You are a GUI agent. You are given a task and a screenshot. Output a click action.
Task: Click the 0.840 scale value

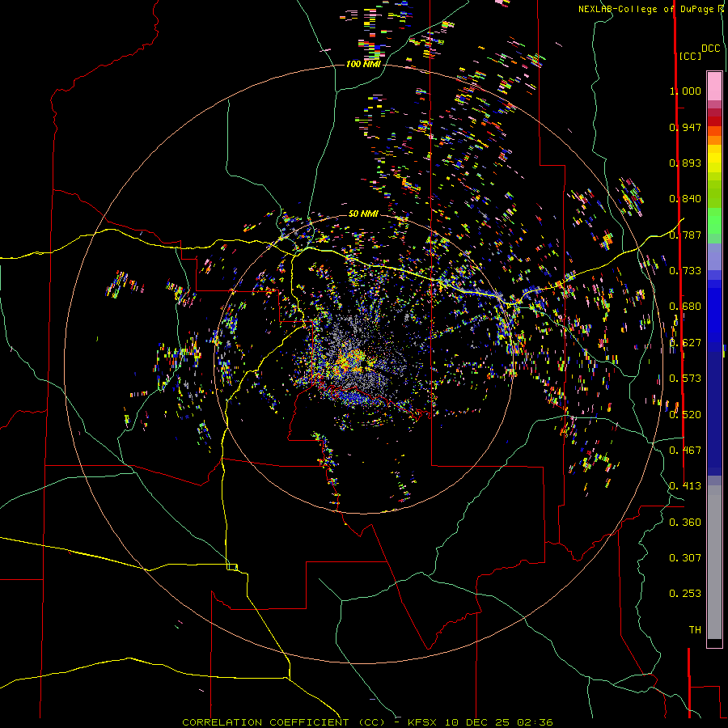pyautogui.click(x=685, y=199)
